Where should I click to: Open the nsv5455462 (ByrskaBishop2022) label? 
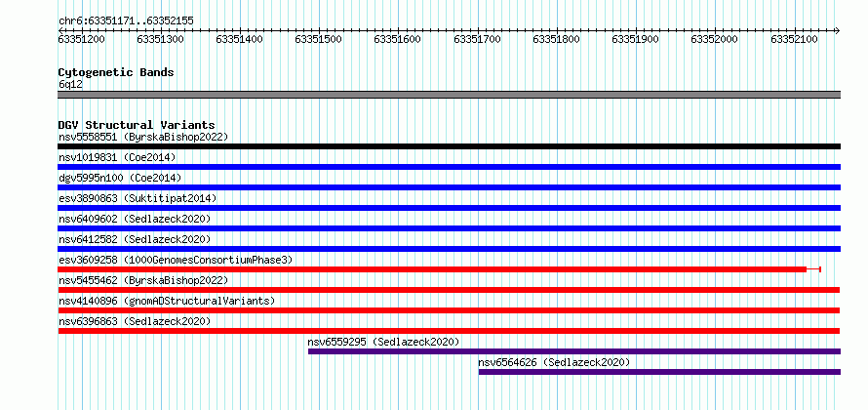(143, 280)
